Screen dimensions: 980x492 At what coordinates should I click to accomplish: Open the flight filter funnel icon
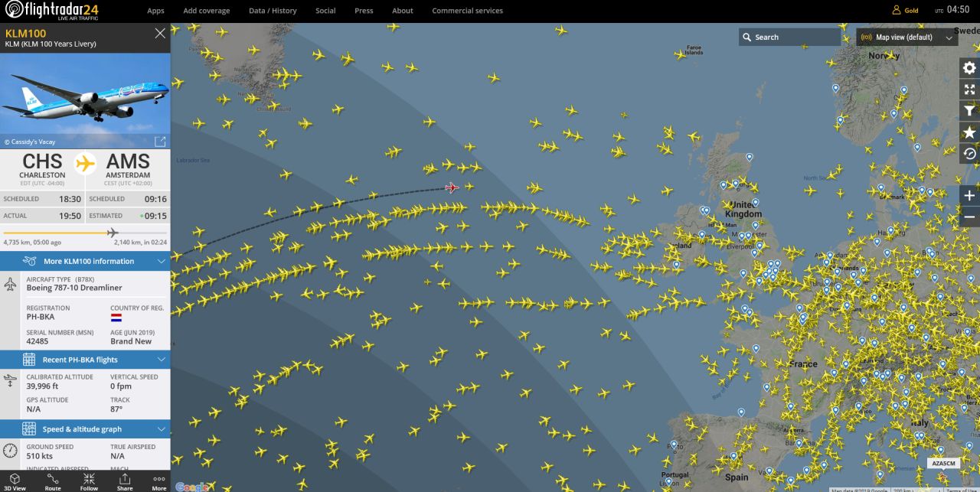click(969, 111)
